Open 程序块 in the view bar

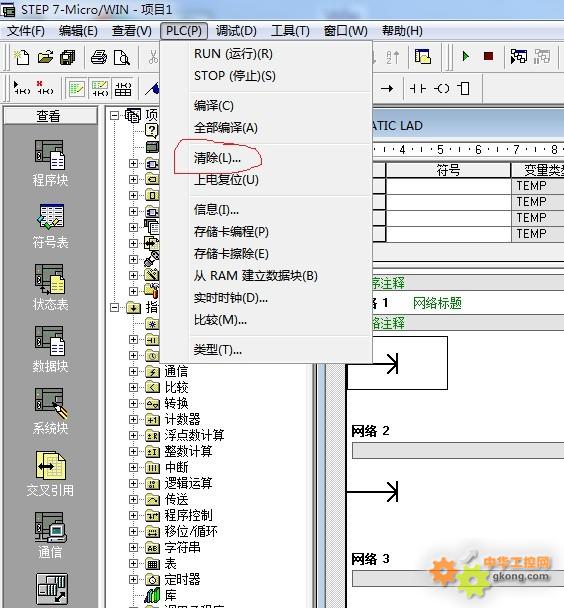tap(50, 163)
